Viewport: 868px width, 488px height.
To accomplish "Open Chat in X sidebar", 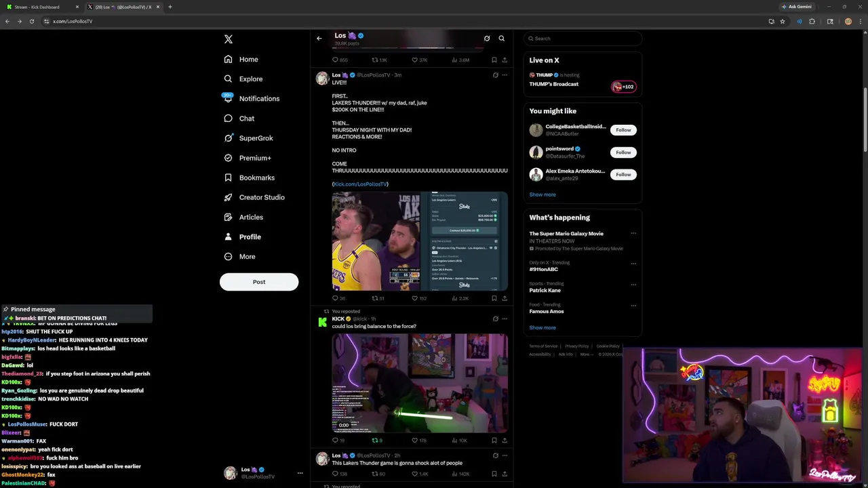I will click(x=239, y=118).
